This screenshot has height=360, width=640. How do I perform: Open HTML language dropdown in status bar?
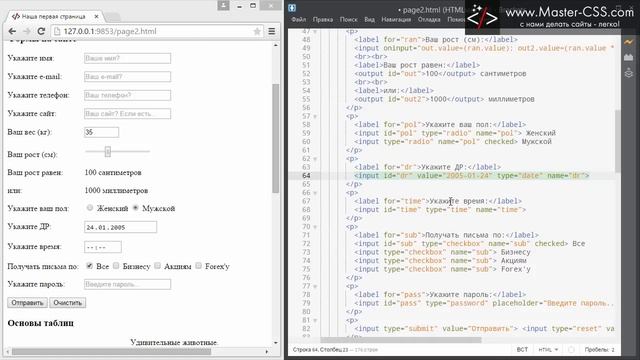(x=548, y=350)
